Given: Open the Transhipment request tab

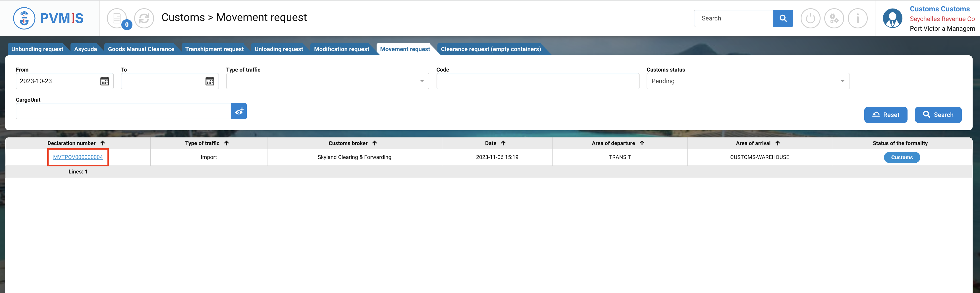Looking at the screenshot, I should click(214, 49).
